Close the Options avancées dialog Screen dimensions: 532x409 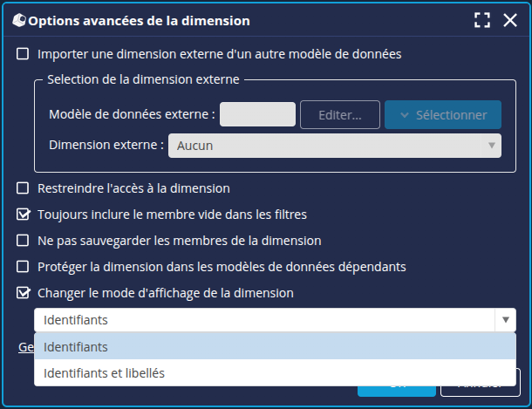pyautogui.click(x=510, y=20)
